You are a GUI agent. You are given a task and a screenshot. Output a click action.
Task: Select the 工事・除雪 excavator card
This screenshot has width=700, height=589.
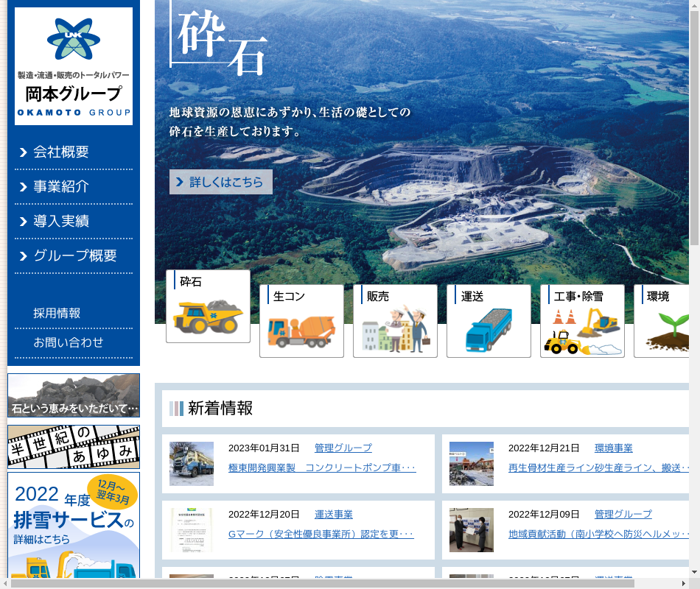click(582, 321)
